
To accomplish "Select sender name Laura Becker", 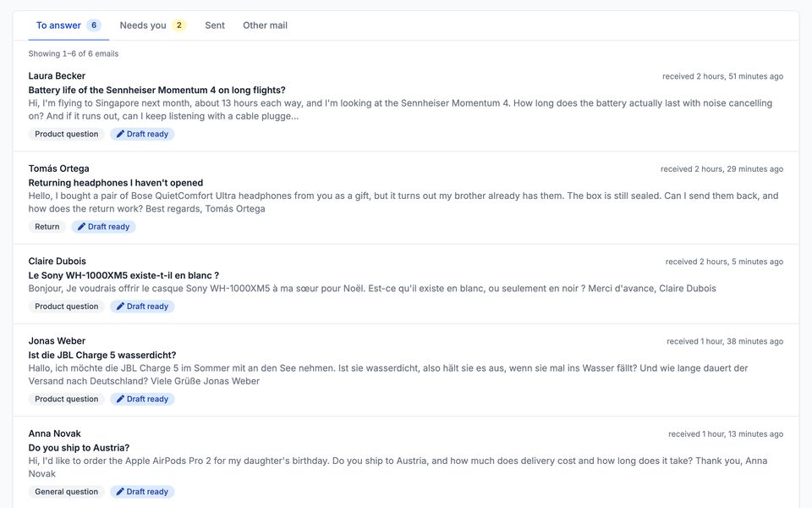I will (x=57, y=76).
